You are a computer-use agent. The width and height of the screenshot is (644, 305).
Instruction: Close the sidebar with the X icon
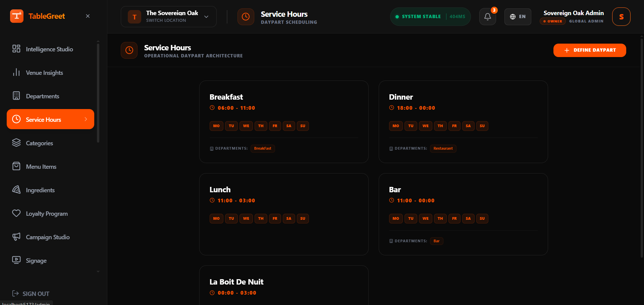tap(88, 16)
